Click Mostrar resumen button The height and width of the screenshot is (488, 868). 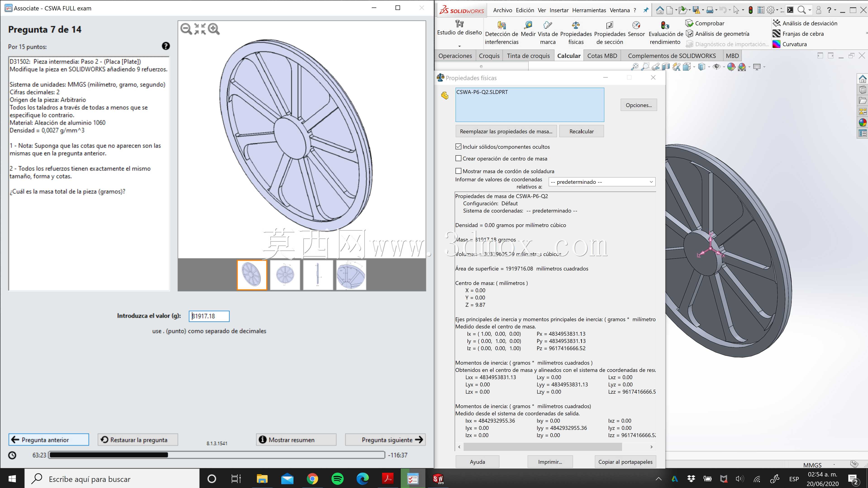pos(296,440)
